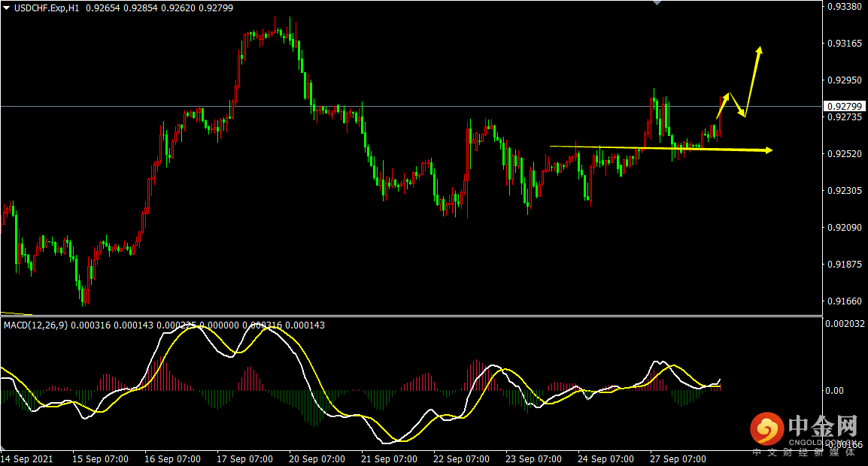The height and width of the screenshot is (466, 868).
Task: Click the 0.93165 price axis label
Action: click(844, 43)
